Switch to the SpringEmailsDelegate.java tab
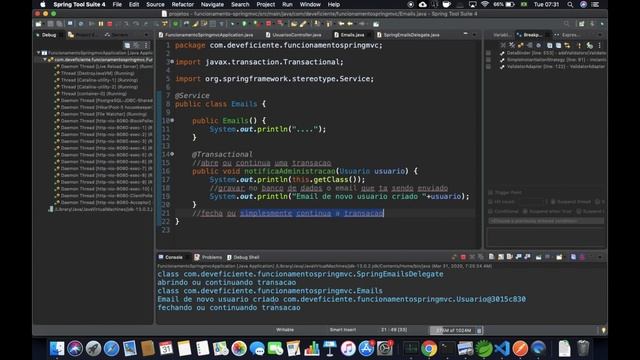This screenshot has width=640, height=360. (411, 35)
